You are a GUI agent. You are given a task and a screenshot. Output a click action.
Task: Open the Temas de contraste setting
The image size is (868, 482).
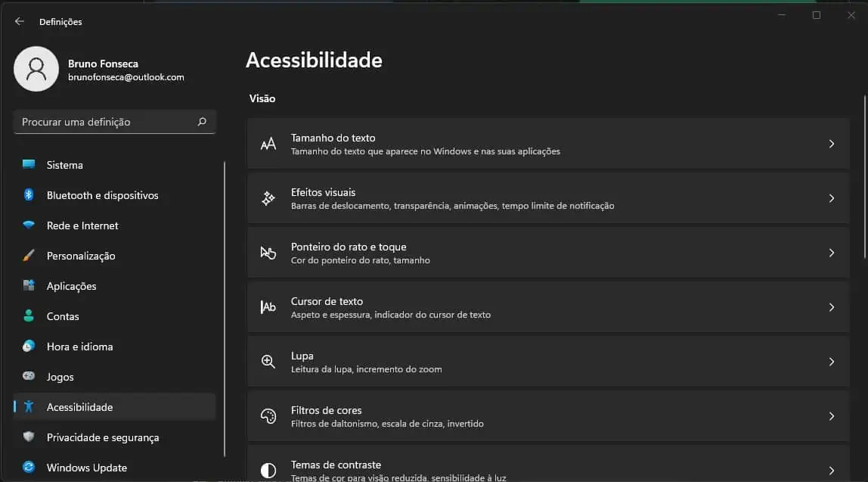pyautogui.click(x=548, y=464)
